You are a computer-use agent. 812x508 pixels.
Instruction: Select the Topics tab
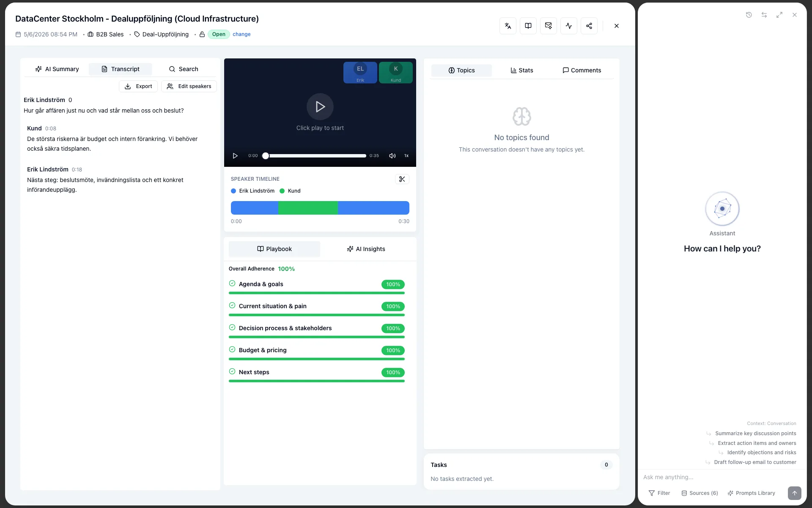click(461, 70)
